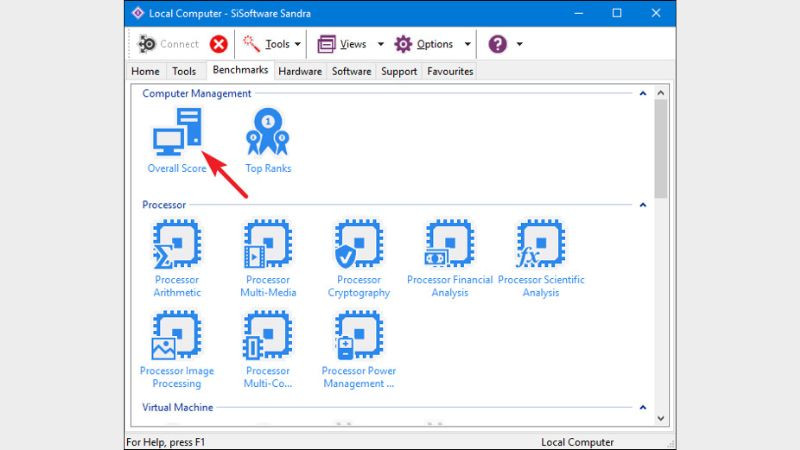Click the Tools toolbar label
Screen dimensions: 800x450
pyautogui.click(x=278, y=44)
